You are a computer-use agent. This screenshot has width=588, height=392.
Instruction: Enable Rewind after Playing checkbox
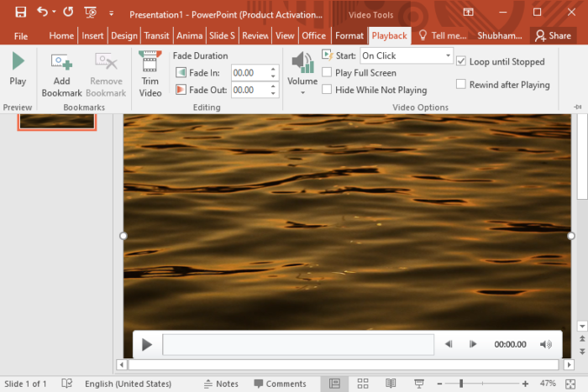click(x=461, y=84)
